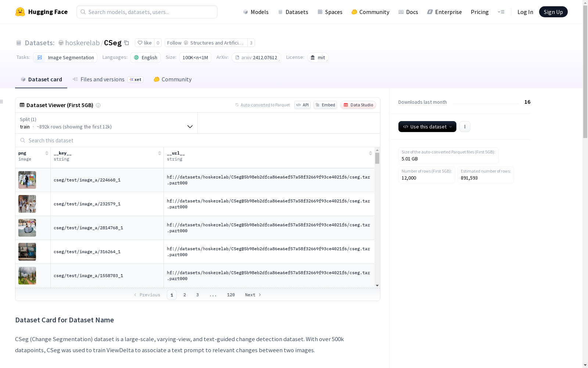Select cell cseg/test/image_a/316264_1
The image size is (588, 368).
(107, 252)
